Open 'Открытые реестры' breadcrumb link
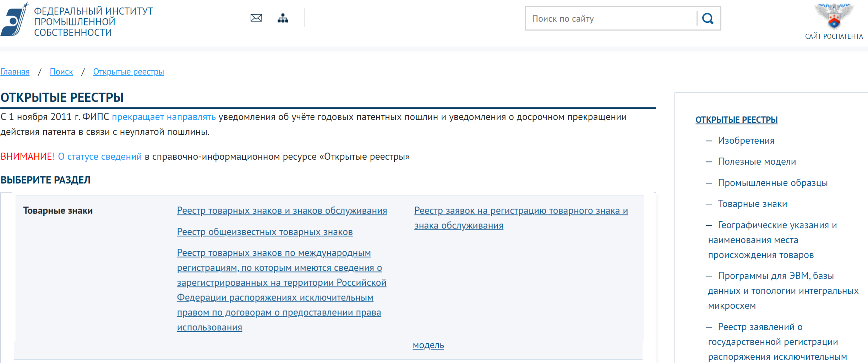Image resolution: width=868 pixels, height=363 pixels. coord(129,72)
